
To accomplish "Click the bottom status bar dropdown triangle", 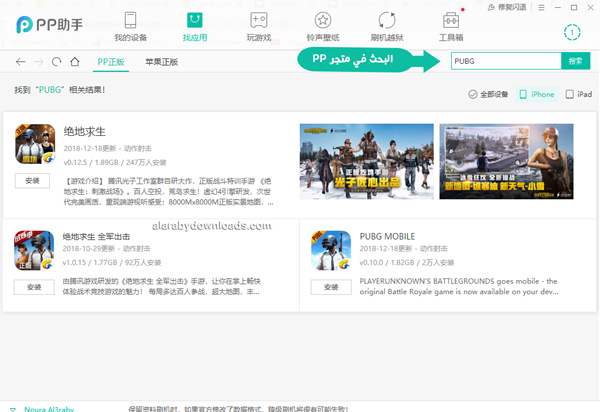I will (13, 409).
